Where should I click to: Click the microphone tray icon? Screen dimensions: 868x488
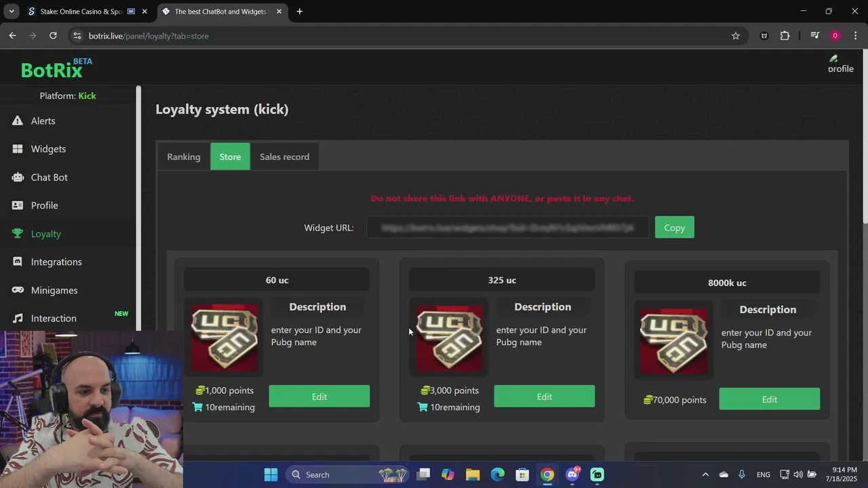(x=742, y=474)
